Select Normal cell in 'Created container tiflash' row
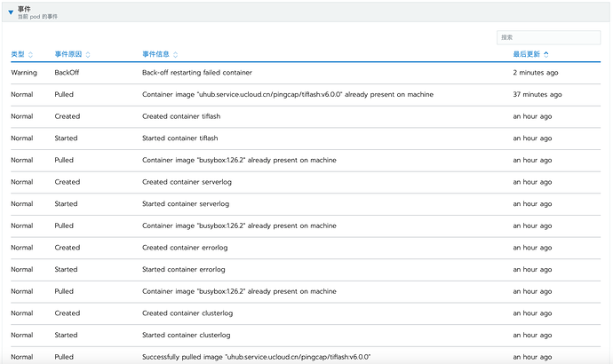This screenshot has width=613, height=364. pos(22,116)
